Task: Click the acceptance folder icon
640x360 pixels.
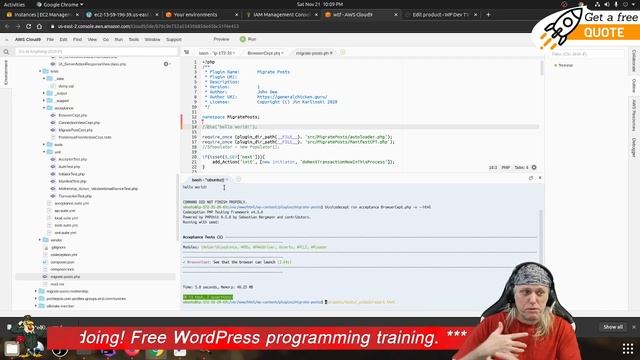Action: coord(49,108)
